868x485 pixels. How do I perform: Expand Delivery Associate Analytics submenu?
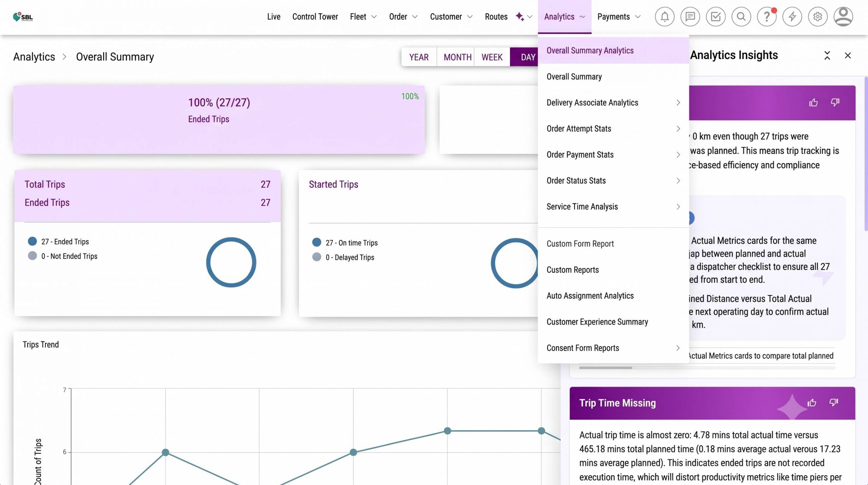pyautogui.click(x=613, y=102)
